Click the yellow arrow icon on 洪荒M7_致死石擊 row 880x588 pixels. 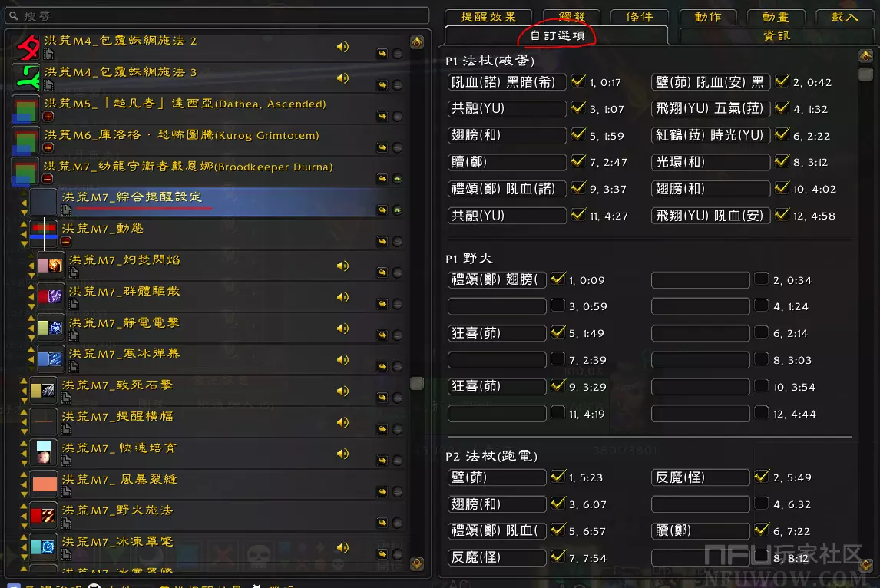point(382,396)
